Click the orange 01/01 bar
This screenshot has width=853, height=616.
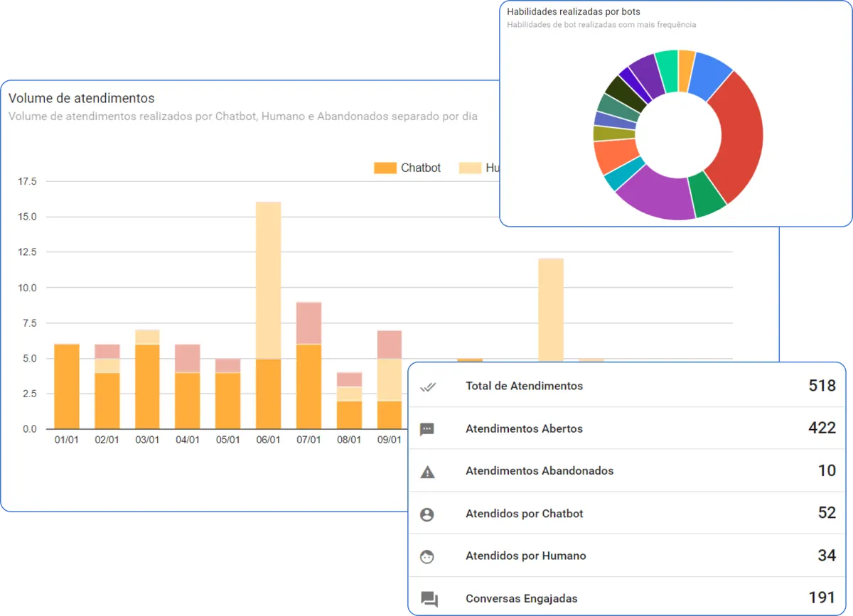67,387
